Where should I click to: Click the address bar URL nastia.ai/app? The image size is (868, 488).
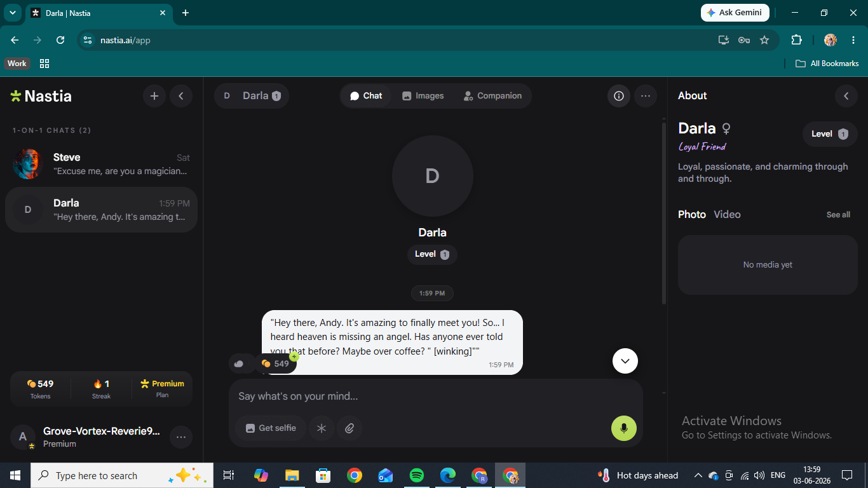click(x=126, y=40)
